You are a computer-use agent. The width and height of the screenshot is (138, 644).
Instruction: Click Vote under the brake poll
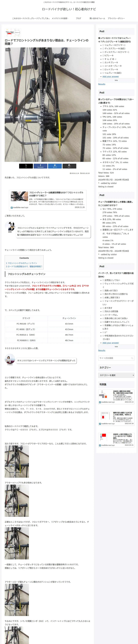pyautogui.click(x=116, y=80)
